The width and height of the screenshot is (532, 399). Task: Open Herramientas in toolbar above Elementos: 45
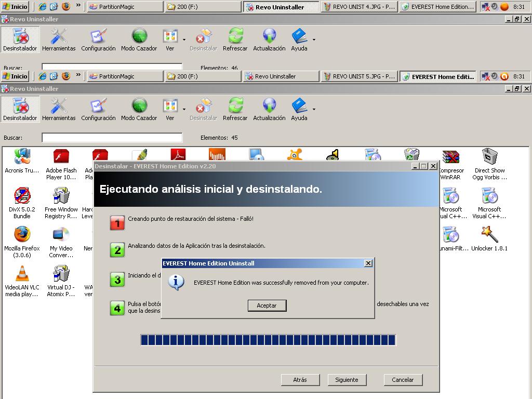click(59, 109)
